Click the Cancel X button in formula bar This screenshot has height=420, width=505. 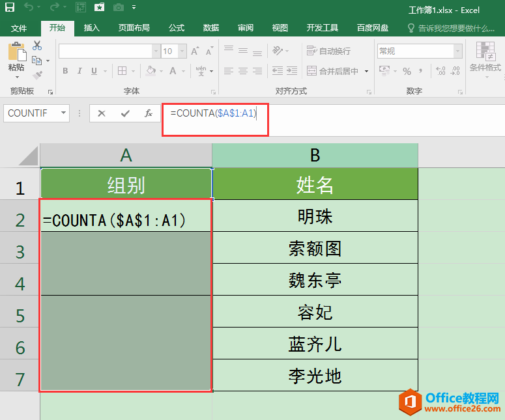click(102, 113)
